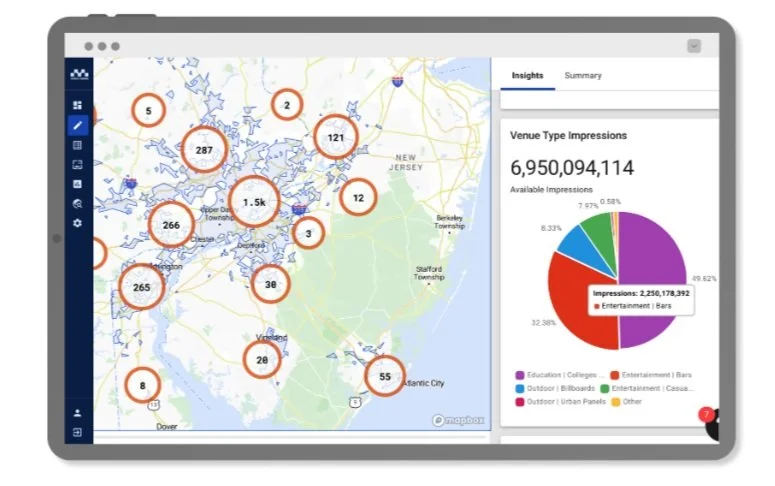This screenshot has height=486, width=775.
Task: Click the 55 cluster near Atlantic City
Action: click(385, 376)
